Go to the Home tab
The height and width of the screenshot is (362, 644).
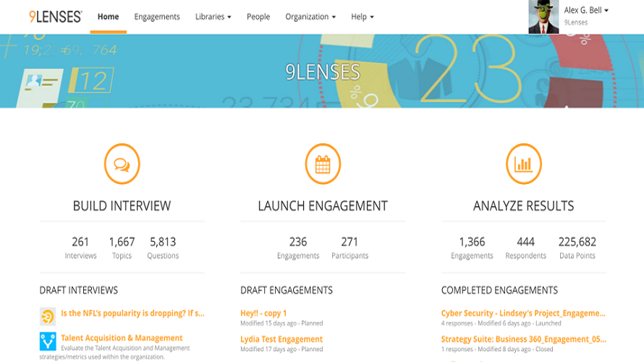[x=108, y=17]
